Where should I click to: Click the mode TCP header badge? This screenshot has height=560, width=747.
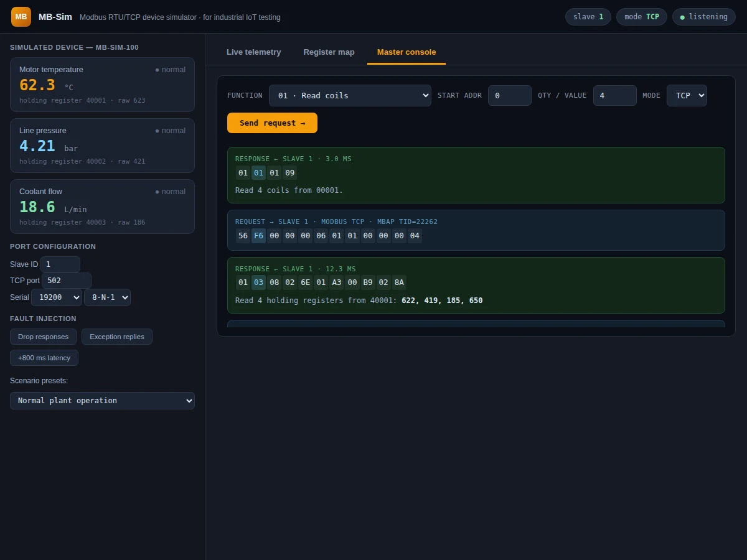[x=642, y=17]
